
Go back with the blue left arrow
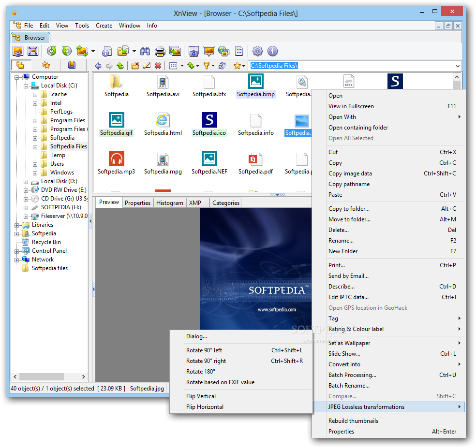98,66
